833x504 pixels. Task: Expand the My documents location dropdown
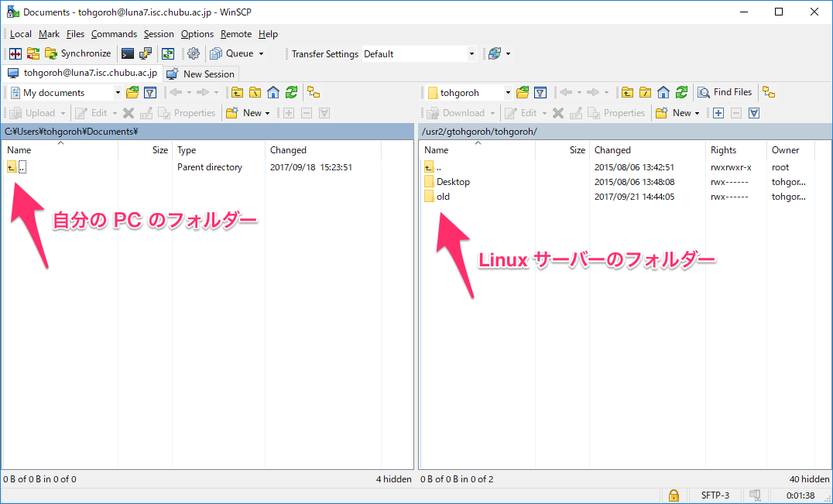tap(117, 92)
